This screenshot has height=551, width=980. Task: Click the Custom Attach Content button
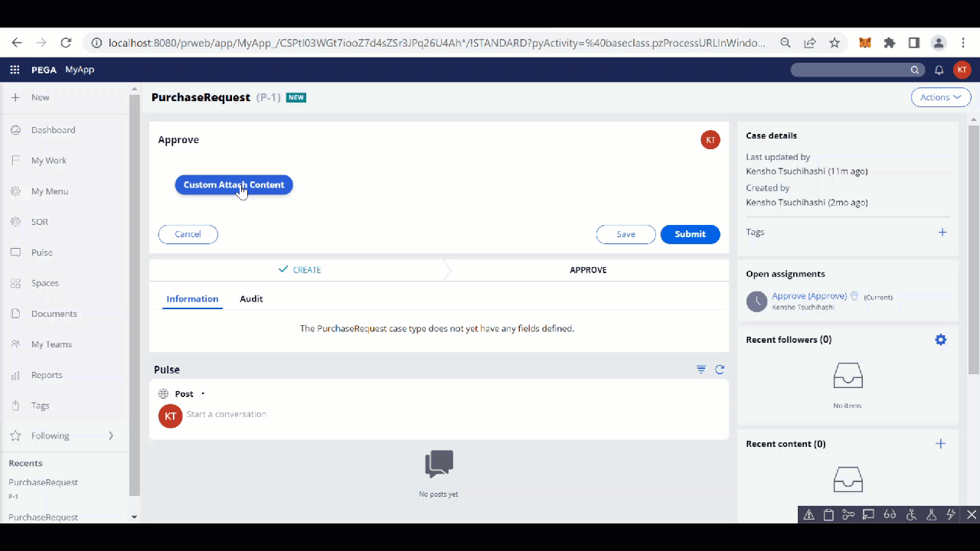(234, 184)
